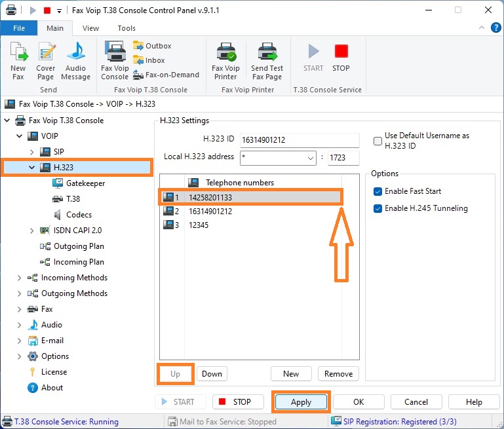Viewport: 504px width, 429px height.
Task: Select the H.323 tree node
Action: 77,167
